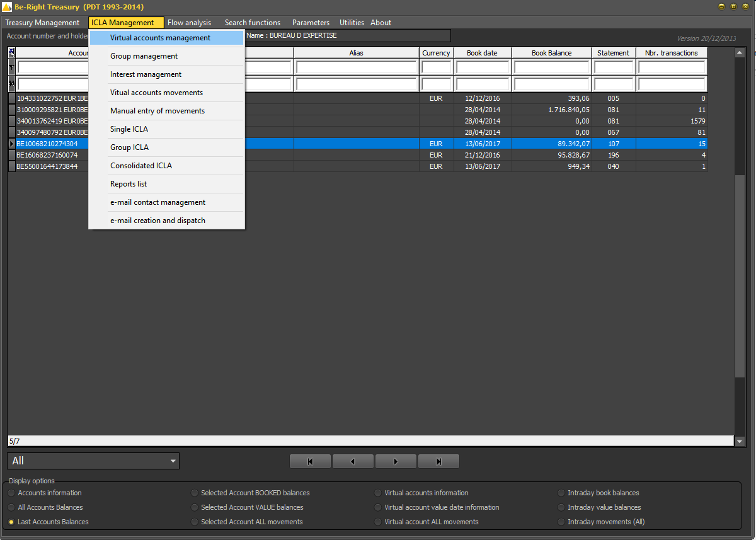
Task: Choose Vitual accounts movements entry
Action: (x=166, y=93)
